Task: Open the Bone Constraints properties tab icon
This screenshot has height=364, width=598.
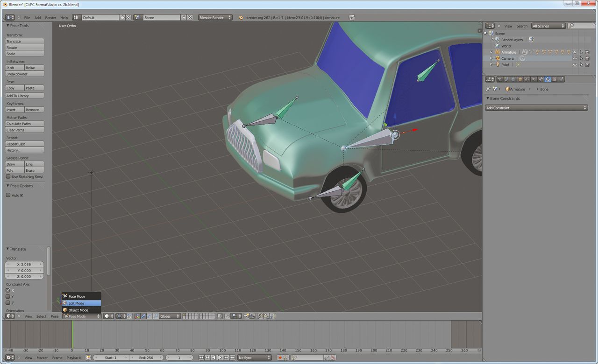Action: tap(548, 79)
